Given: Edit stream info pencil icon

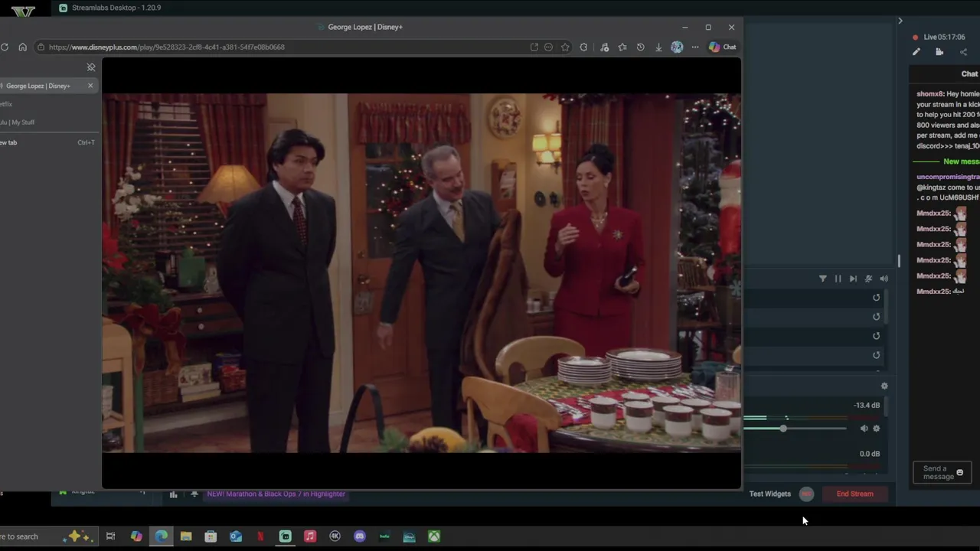Looking at the screenshot, I should coord(916,52).
